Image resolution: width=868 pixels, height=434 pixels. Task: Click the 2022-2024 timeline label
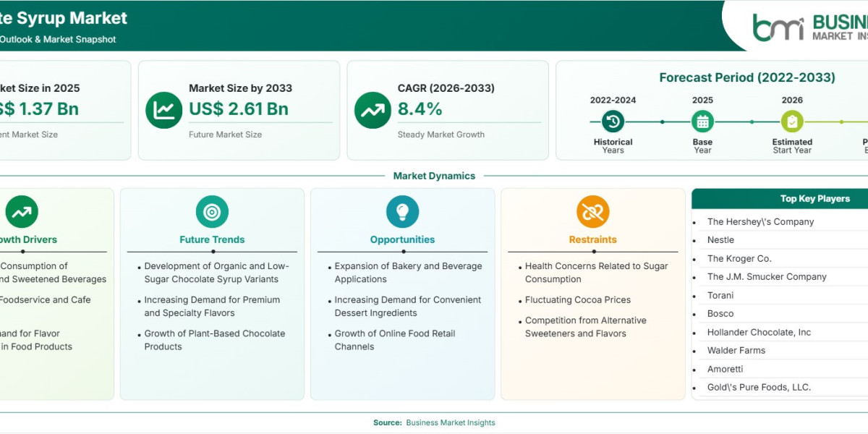pos(613,101)
